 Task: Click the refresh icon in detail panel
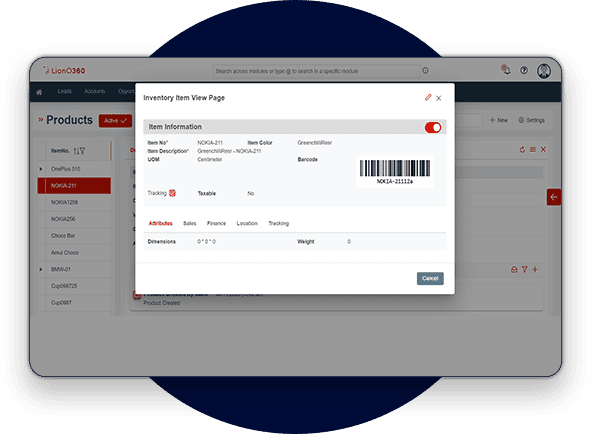[522, 150]
